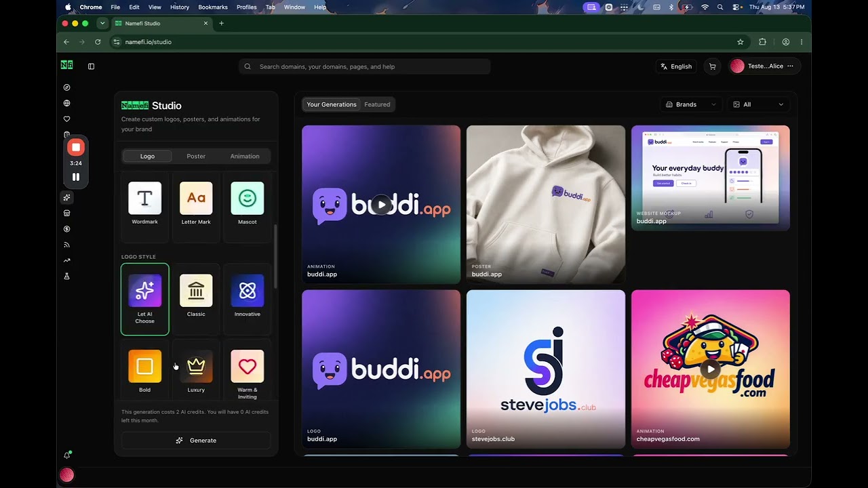
Task: Show the Featured tab
Action: click(377, 104)
